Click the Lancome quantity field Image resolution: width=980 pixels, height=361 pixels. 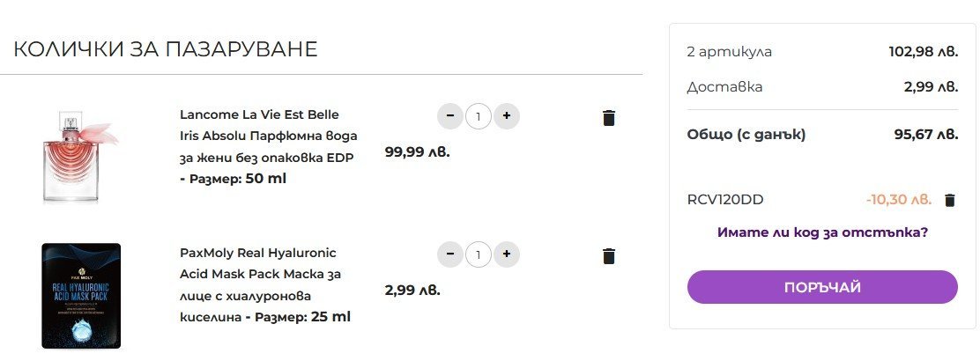click(479, 116)
